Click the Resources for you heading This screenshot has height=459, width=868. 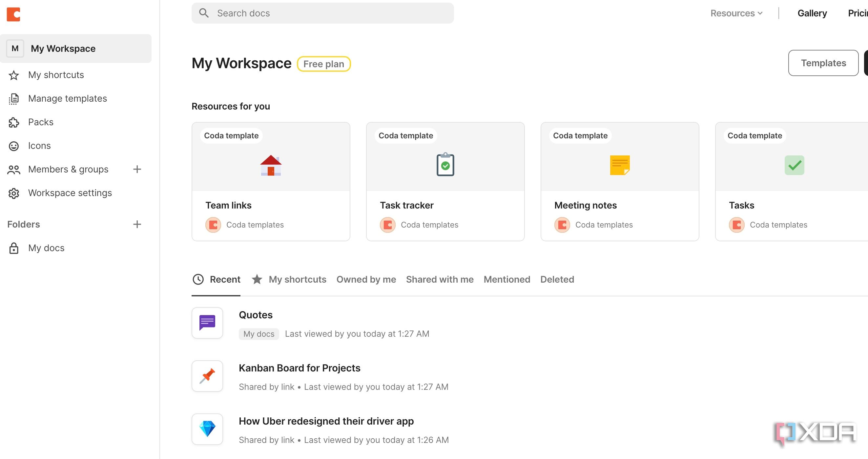tap(231, 107)
